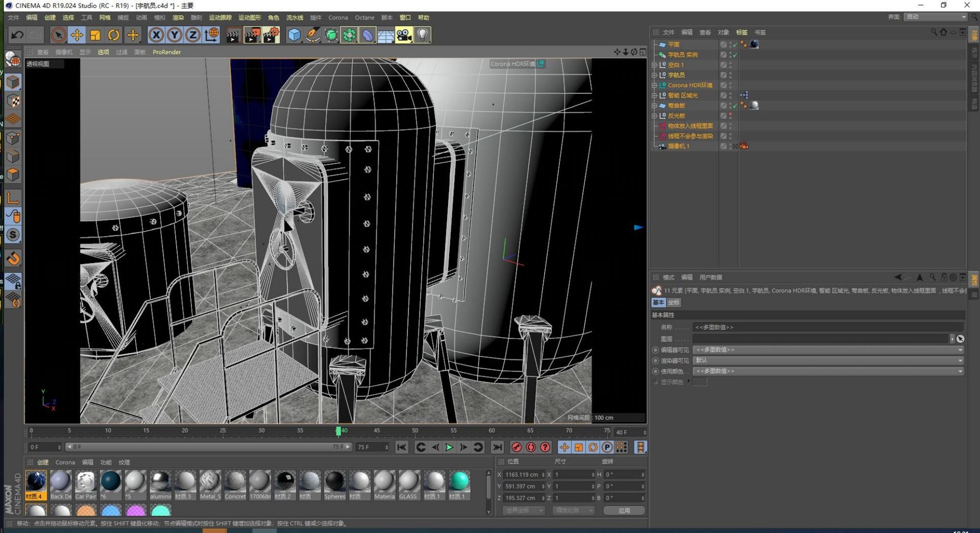Open ProRender viewport menu

166,52
